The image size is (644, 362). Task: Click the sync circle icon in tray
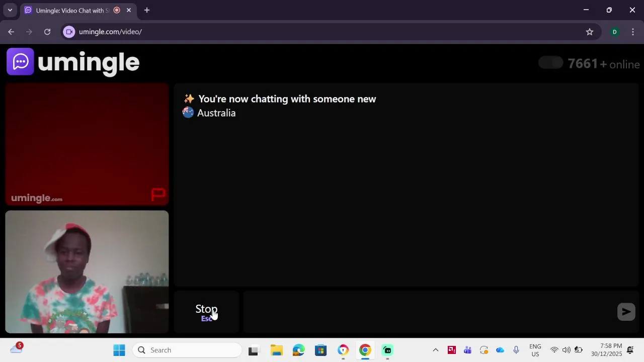[x=484, y=350]
